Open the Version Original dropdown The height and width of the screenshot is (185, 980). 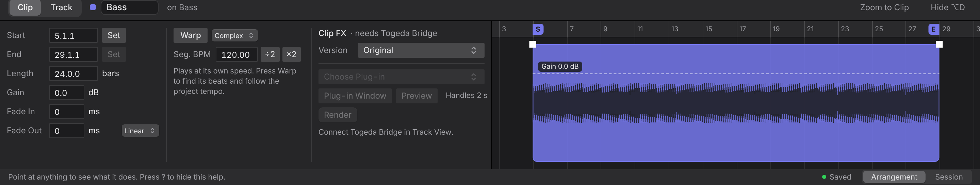[421, 50]
